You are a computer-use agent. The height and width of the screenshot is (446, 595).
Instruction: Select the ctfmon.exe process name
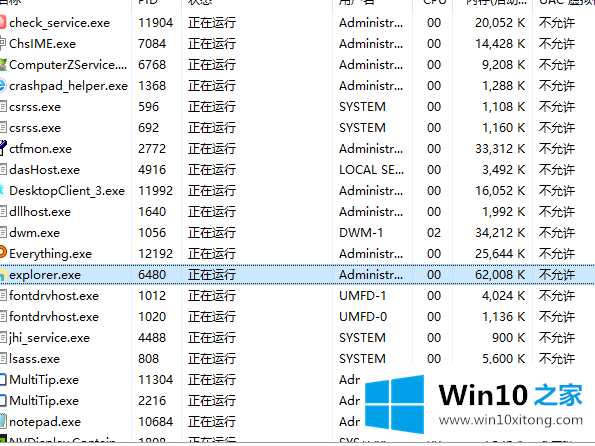click(40, 149)
